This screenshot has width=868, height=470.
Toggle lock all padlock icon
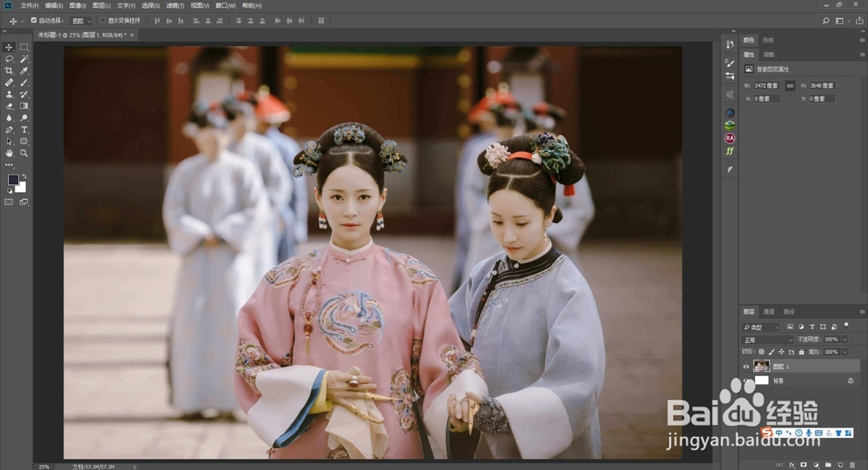(801, 352)
